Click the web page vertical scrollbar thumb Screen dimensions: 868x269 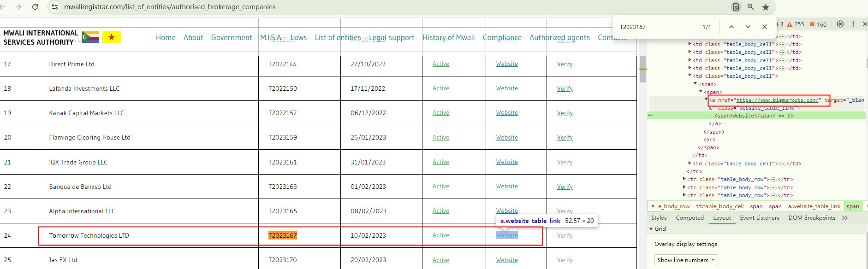642,69
